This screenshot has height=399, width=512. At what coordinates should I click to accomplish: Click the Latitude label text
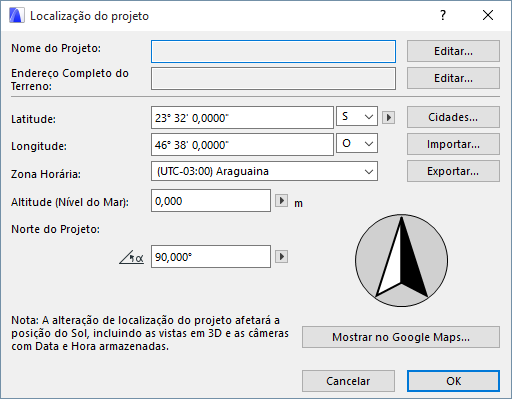click(33, 119)
